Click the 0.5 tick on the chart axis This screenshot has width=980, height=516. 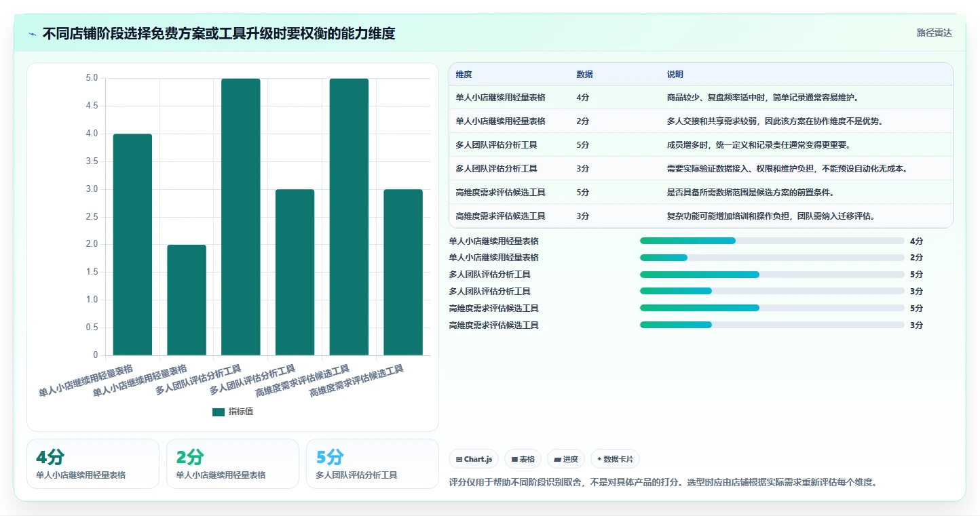tap(91, 328)
